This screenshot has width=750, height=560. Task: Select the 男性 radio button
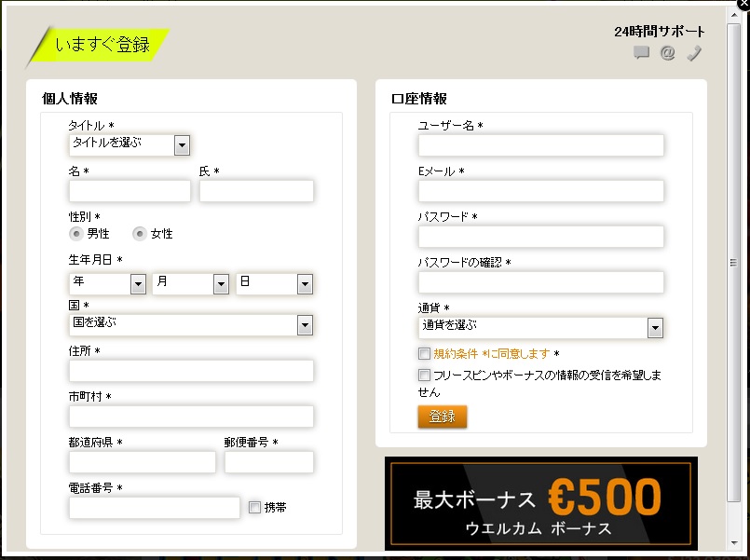point(76,234)
